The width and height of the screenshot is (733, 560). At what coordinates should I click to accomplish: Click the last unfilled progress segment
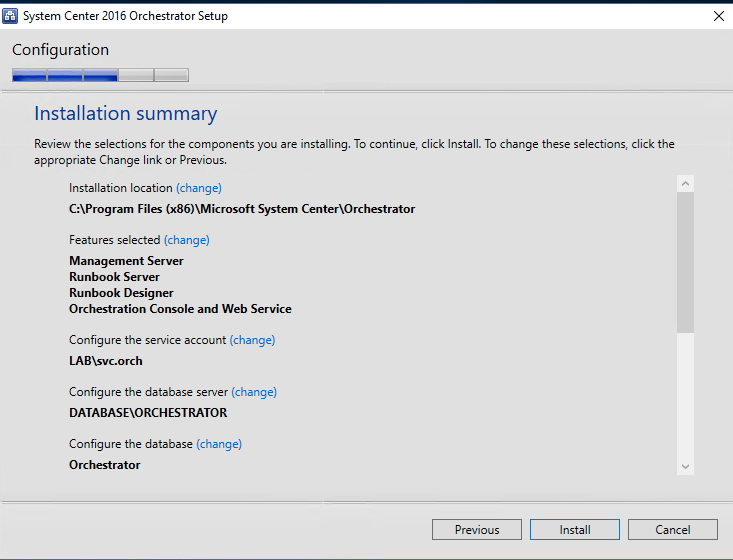171,75
